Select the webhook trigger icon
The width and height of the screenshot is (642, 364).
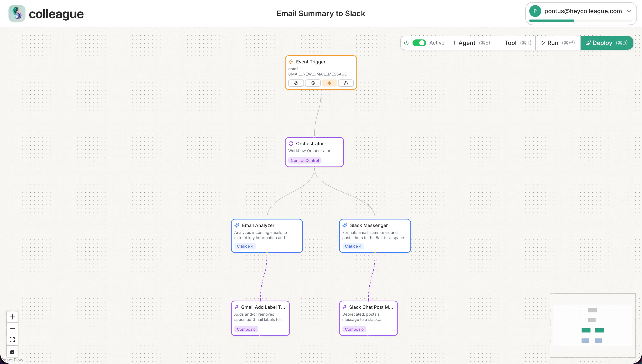346,83
